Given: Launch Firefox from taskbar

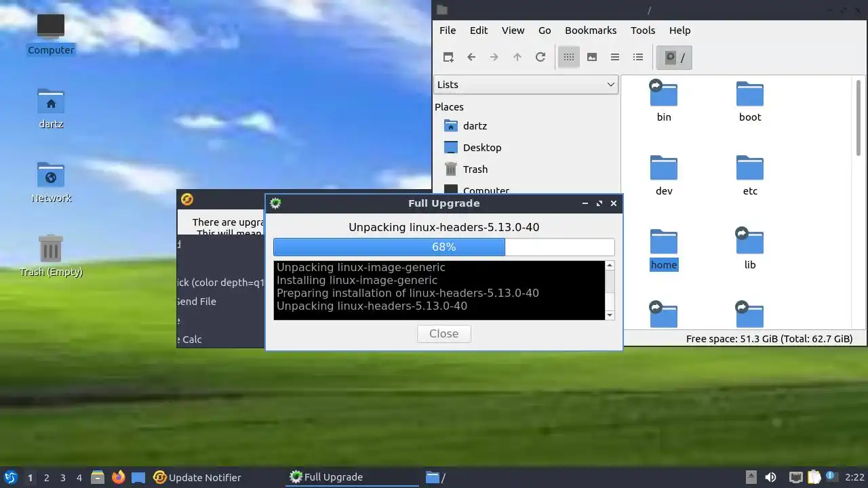Looking at the screenshot, I should tap(118, 477).
